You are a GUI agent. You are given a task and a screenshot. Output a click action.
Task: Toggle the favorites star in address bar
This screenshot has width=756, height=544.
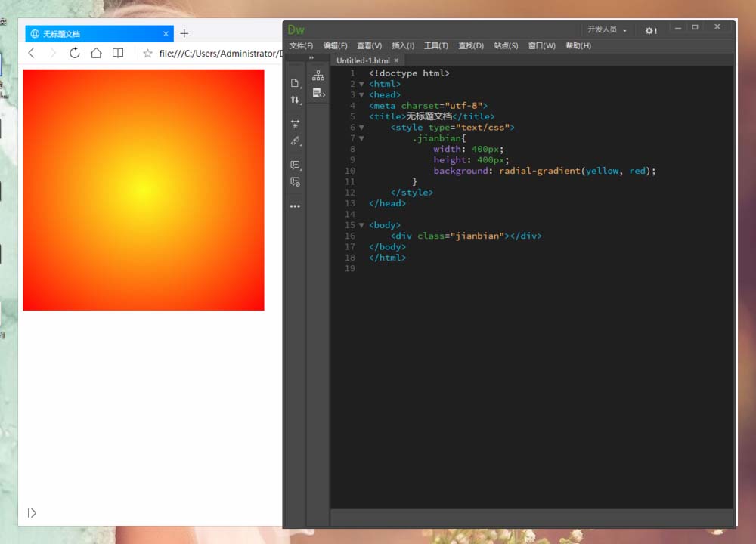point(148,54)
